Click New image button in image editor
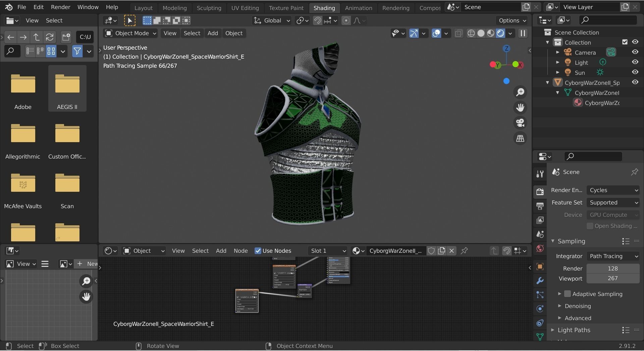The height and width of the screenshot is (351, 644). [x=87, y=264]
